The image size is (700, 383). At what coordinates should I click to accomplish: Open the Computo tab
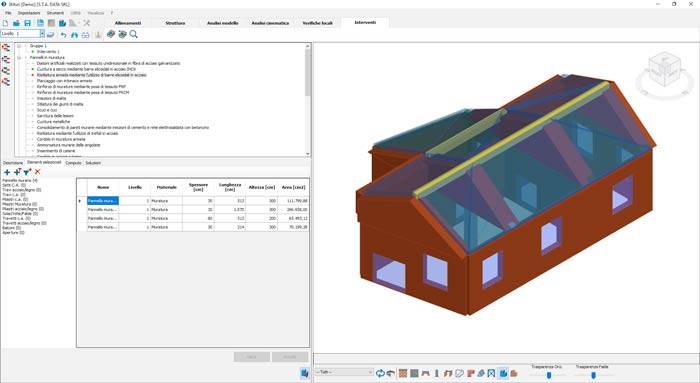point(73,163)
